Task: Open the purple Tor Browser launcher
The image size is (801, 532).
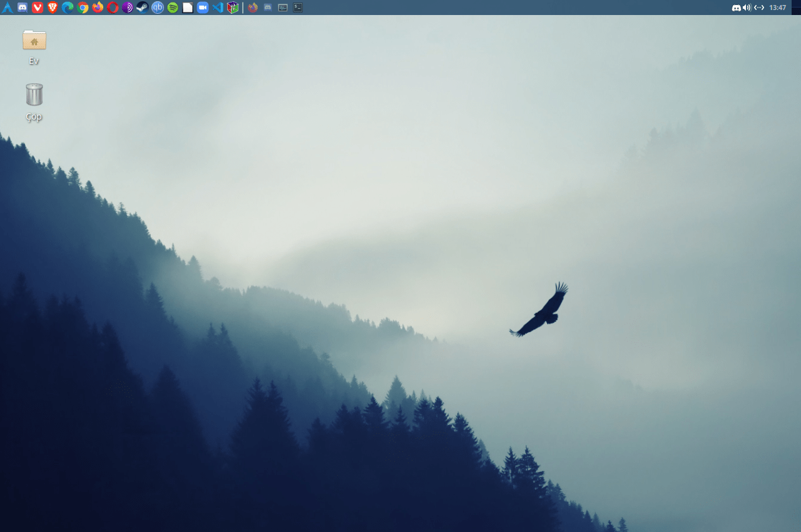Action: [x=128, y=8]
